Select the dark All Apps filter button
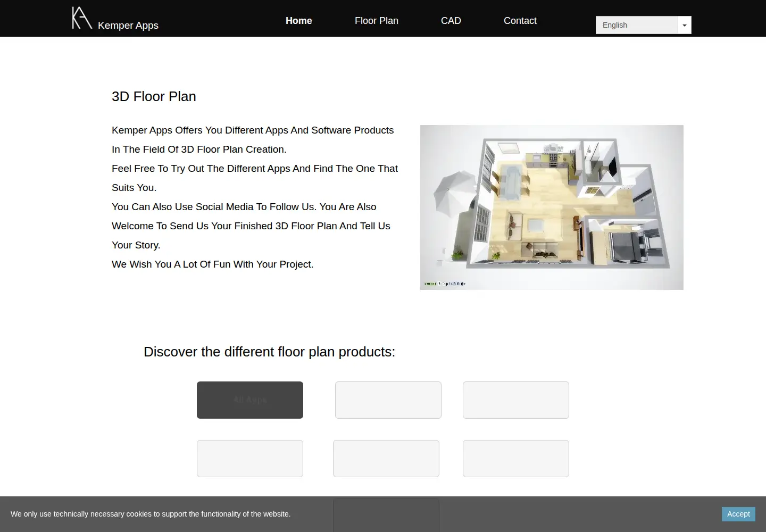The height and width of the screenshot is (532, 766). [250, 400]
